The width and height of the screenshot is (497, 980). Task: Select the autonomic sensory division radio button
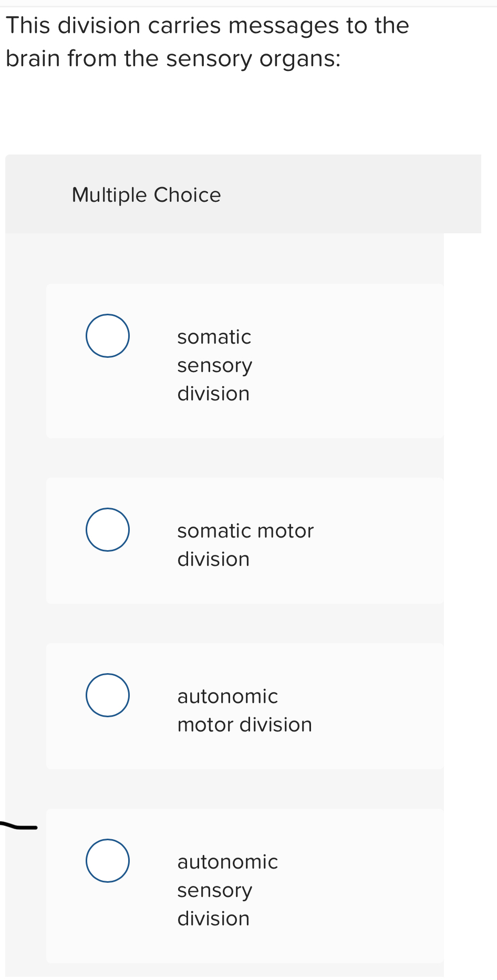(107, 861)
